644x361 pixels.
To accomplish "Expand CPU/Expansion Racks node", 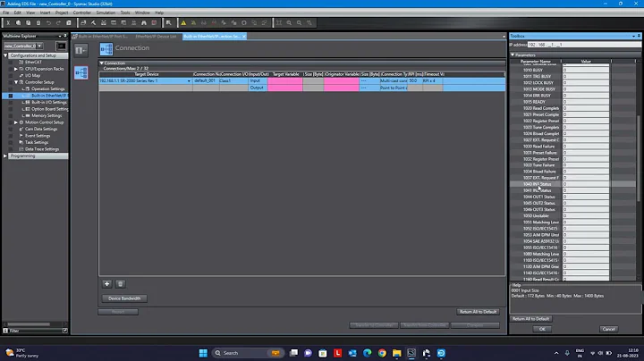I will pyautogui.click(x=15, y=69).
